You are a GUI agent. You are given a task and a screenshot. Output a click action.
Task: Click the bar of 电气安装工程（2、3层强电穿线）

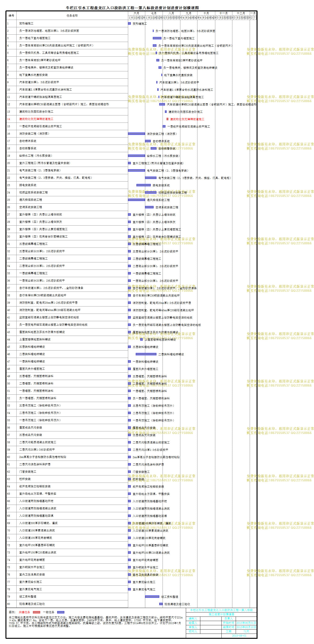point(136,170)
